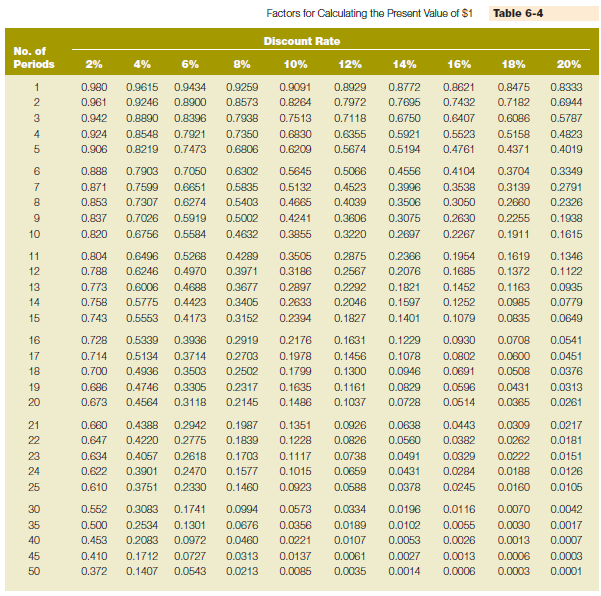The height and width of the screenshot is (596, 601).
Task: Select the value 0.9615 in the 4% column
Action: pos(142,87)
